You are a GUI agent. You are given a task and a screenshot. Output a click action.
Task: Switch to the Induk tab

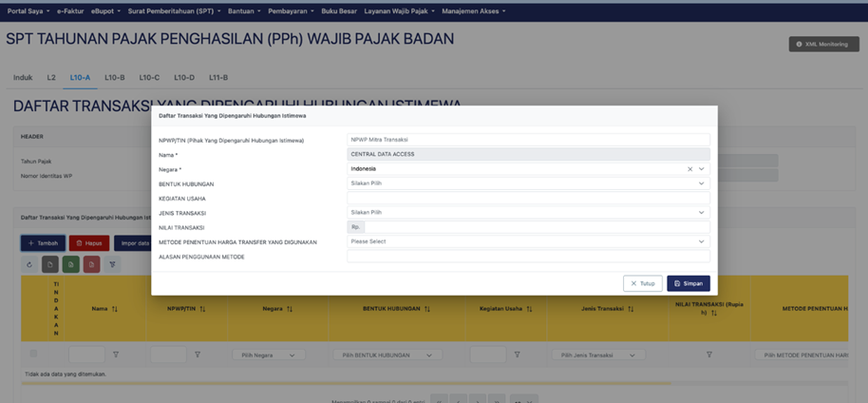point(23,78)
